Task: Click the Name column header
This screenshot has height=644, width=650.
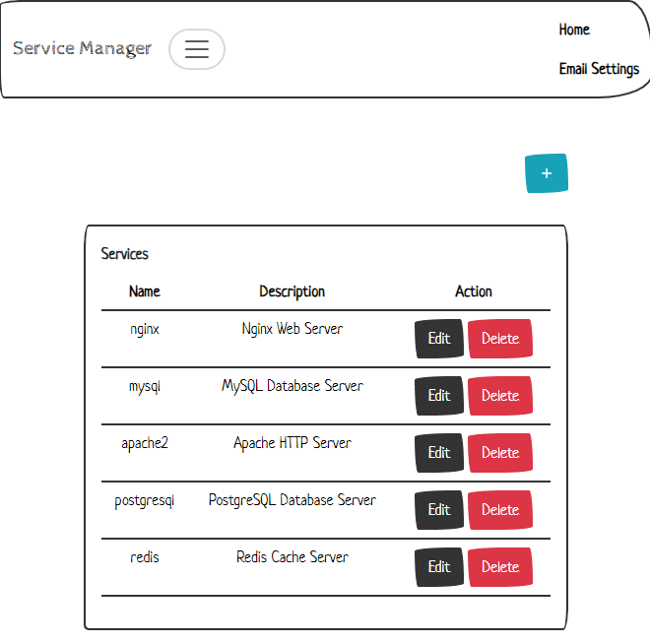Action: point(145,291)
